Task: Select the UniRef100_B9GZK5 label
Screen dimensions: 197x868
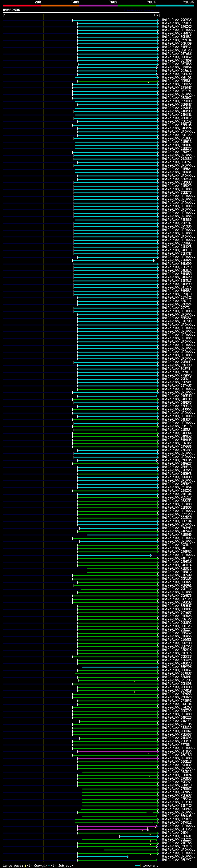Action: (177, 26)
